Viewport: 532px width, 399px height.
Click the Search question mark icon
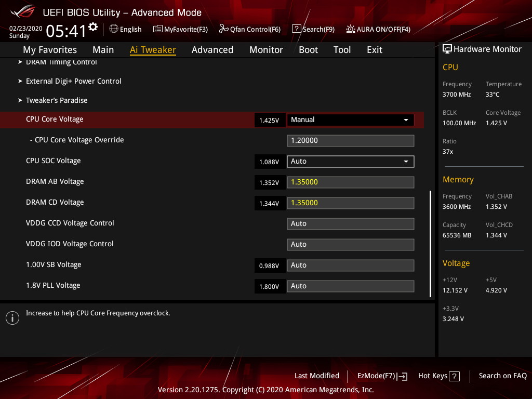(x=296, y=29)
